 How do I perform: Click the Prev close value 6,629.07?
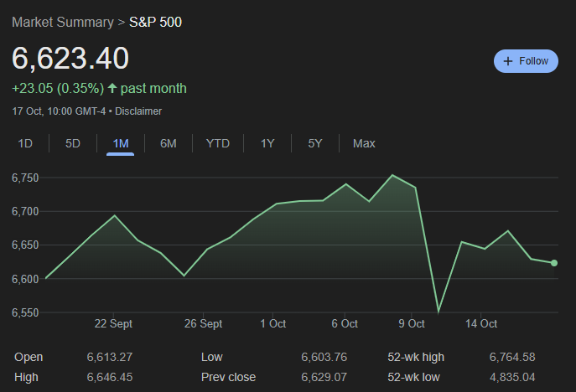[324, 377]
